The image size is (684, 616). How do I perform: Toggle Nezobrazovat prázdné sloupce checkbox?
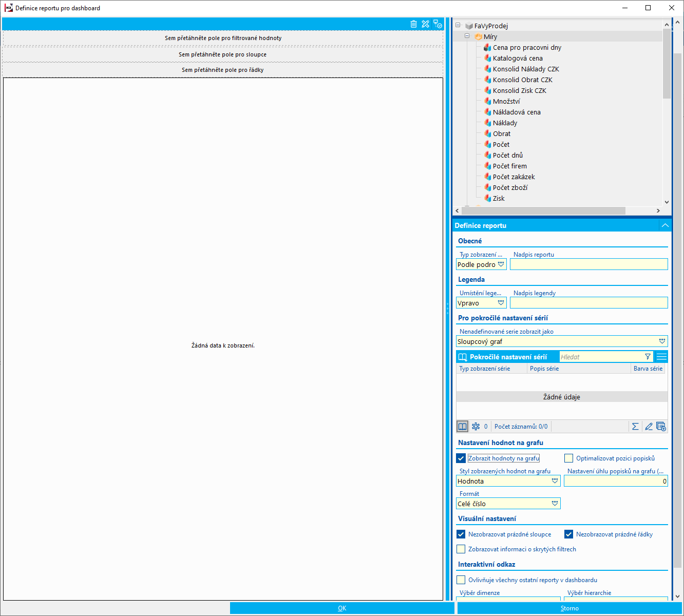pos(461,534)
